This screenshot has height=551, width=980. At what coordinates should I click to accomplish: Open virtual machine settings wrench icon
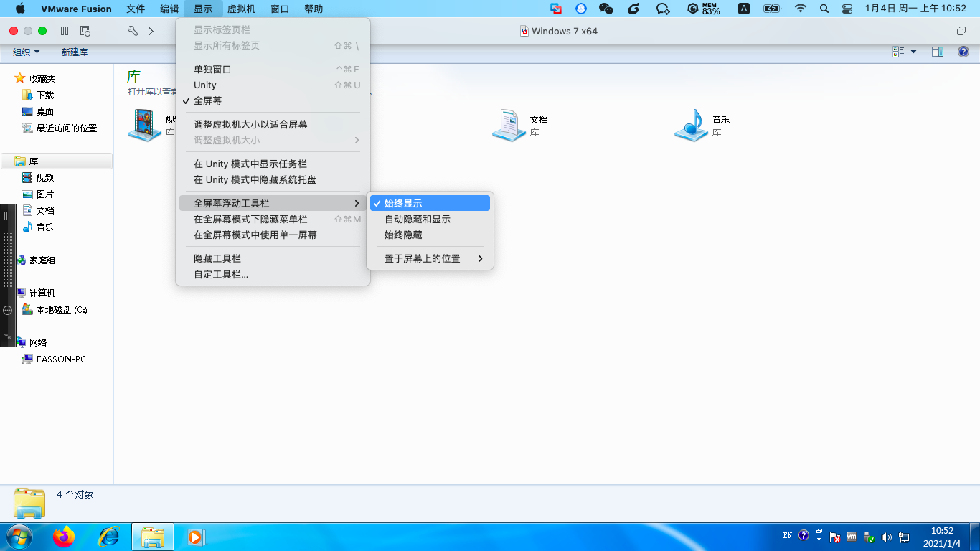tap(133, 31)
